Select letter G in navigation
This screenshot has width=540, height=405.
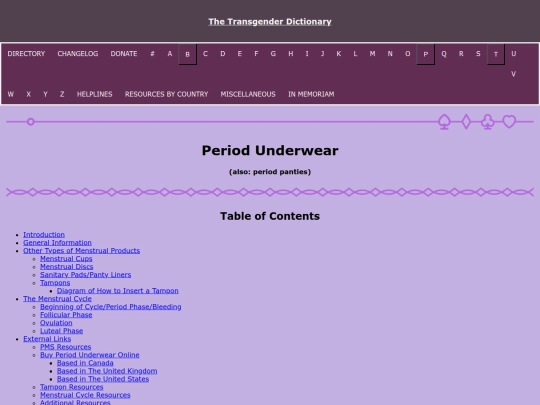coord(273,54)
